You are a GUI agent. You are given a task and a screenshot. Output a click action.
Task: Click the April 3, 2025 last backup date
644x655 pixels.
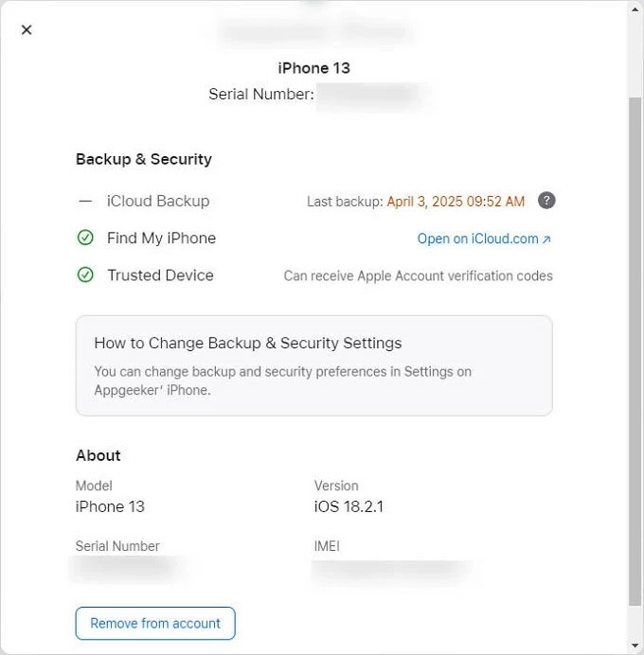point(456,202)
